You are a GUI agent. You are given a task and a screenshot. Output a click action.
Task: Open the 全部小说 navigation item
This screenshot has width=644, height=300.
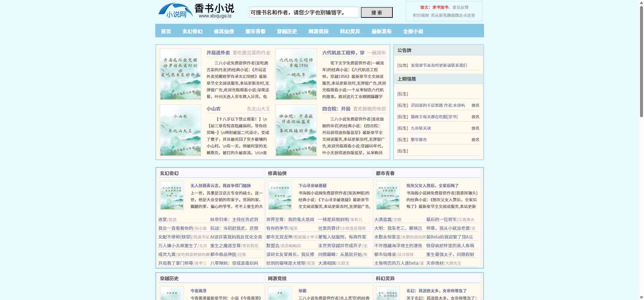(413, 31)
